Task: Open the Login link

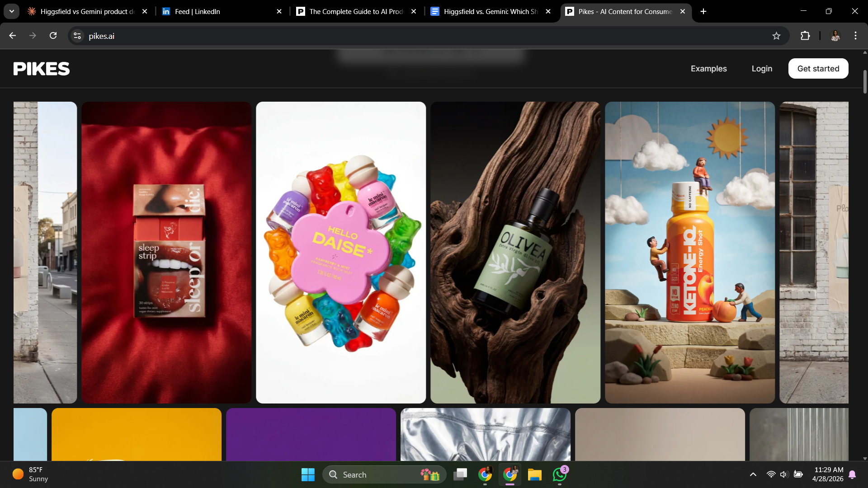Action: (762, 69)
